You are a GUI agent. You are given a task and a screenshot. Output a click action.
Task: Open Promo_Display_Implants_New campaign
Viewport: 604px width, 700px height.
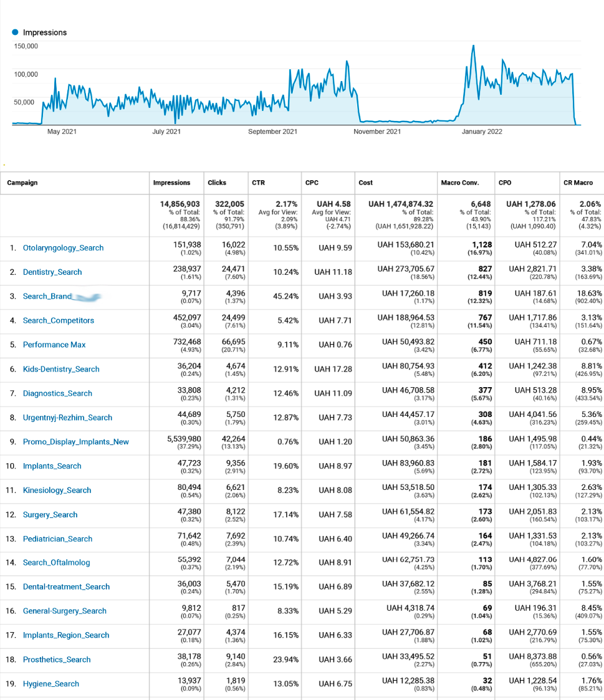pyautogui.click(x=76, y=442)
